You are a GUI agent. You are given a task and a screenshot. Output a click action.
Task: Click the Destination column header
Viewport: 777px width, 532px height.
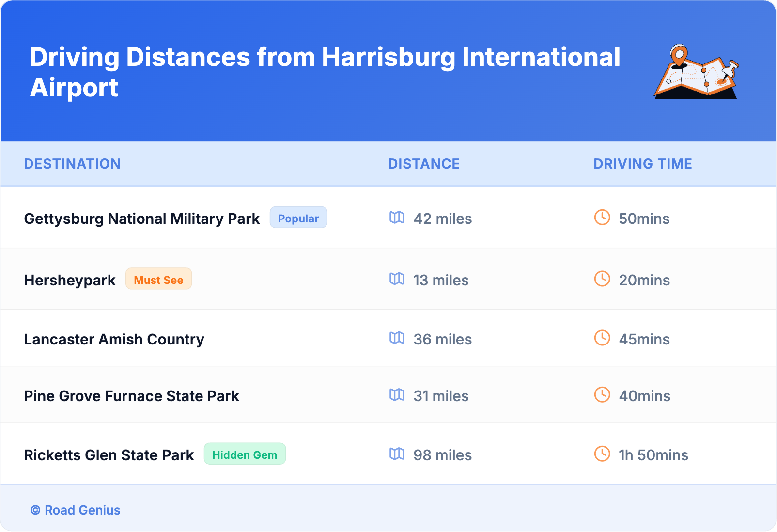[72, 164]
